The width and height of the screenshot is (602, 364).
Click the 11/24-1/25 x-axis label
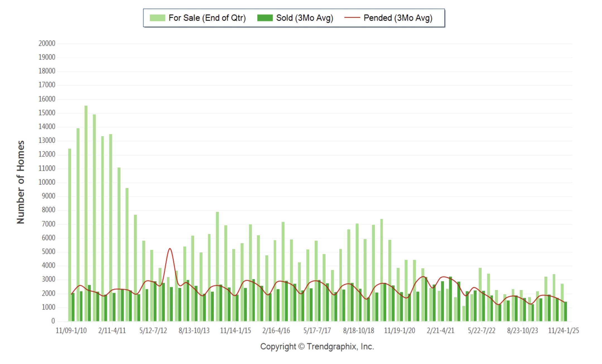[564, 331]
